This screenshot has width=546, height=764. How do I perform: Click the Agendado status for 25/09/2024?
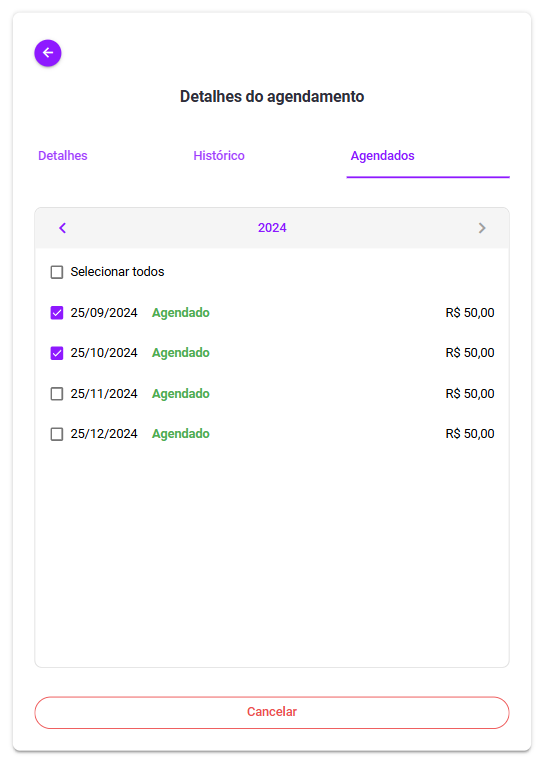(x=181, y=313)
